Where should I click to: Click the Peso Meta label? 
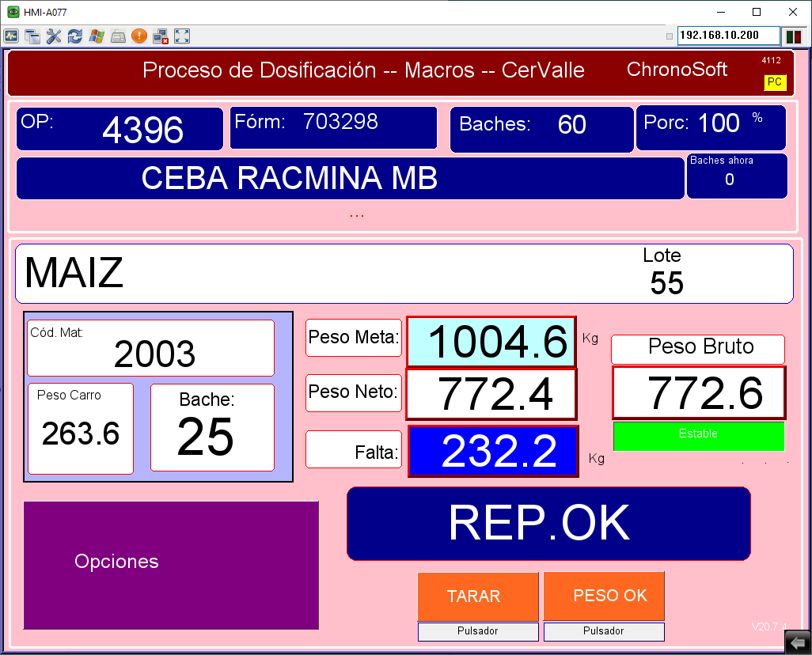pyautogui.click(x=354, y=338)
